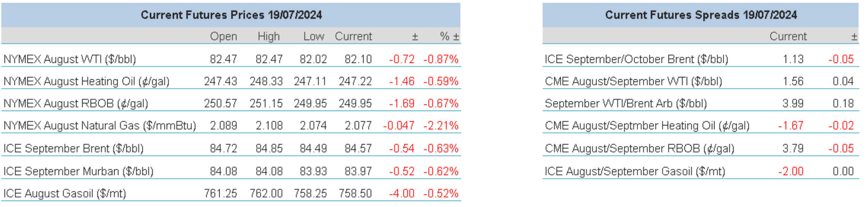The width and height of the screenshot is (868, 207).
Task: Click the Current Futures Spreads table title
Action: pos(701,15)
